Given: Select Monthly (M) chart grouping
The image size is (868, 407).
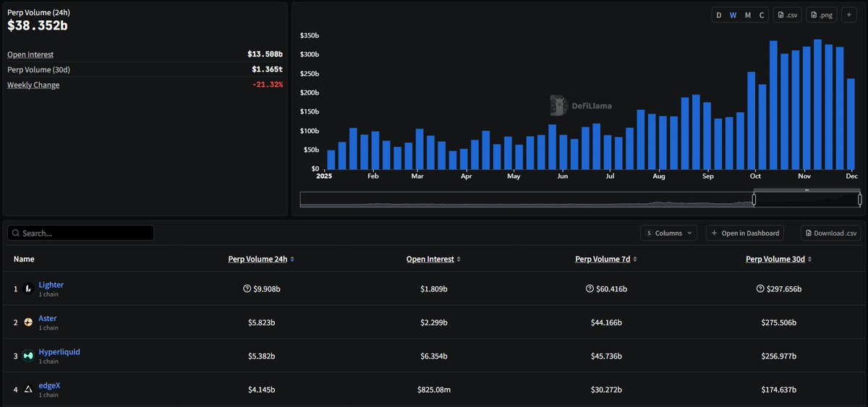Looking at the screenshot, I should pyautogui.click(x=747, y=15).
